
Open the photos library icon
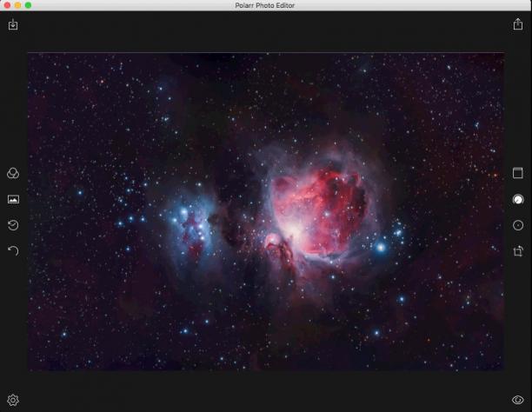pyautogui.click(x=13, y=199)
